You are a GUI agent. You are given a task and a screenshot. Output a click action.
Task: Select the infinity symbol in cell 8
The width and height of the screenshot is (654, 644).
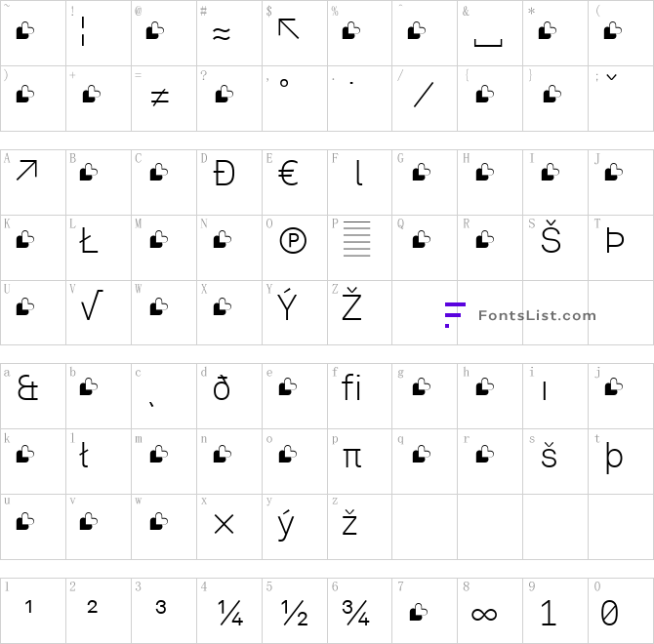tap(484, 614)
